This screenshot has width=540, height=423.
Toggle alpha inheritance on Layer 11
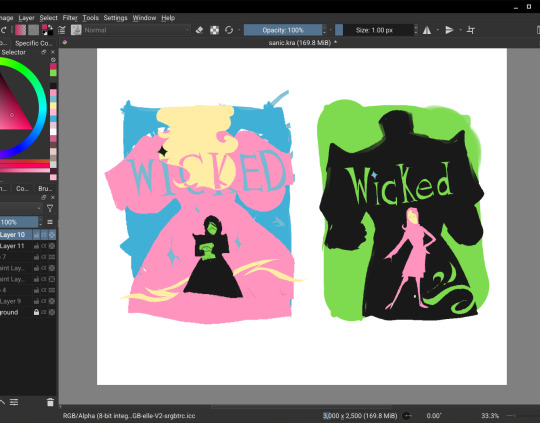44,246
